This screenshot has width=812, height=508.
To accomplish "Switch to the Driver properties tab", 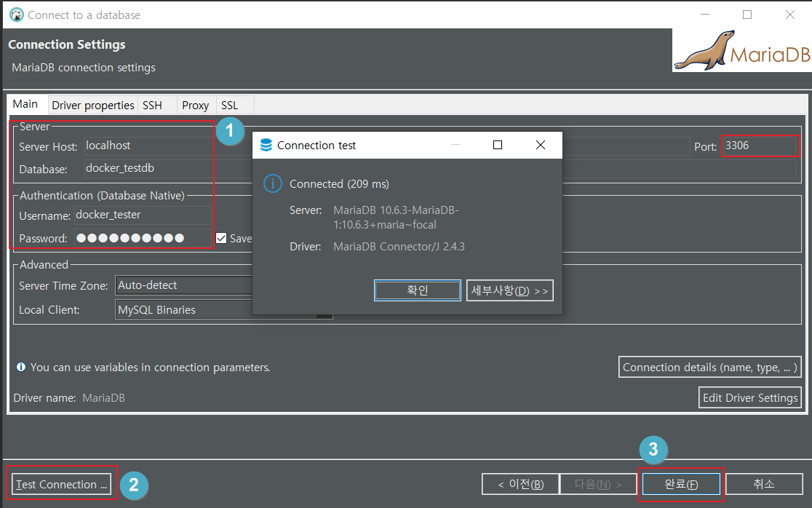I will pos(92,105).
